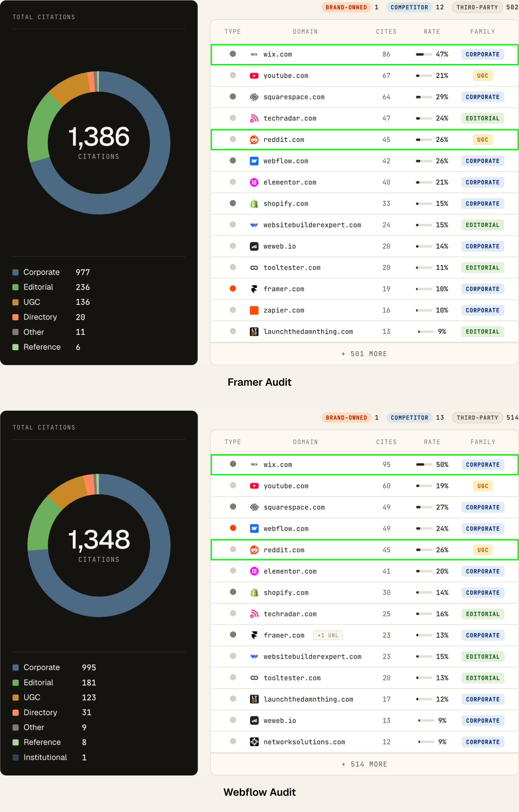The width and height of the screenshot is (519, 812).
Task: Select BRAND-OWNED filter chip above Framer Audit table
Action: click(x=346, y=7)
